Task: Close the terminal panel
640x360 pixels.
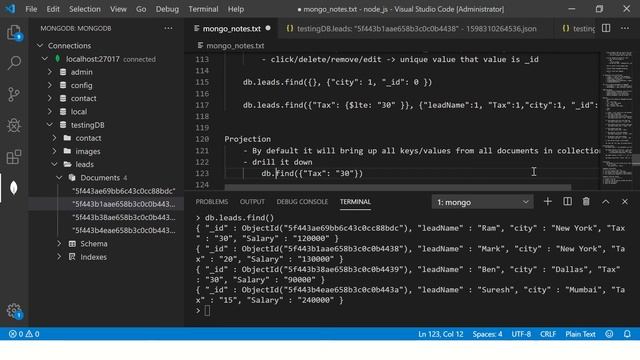Action: [x=625, y=202]
